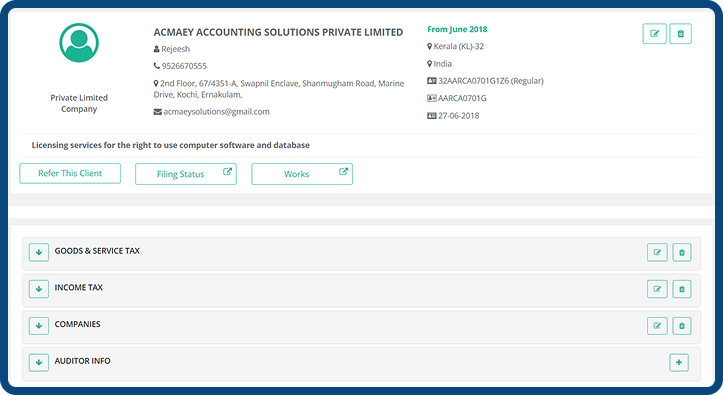Click the INCOME TAX title
This screenshot has width=723, height=395.
(x=79, y=287)
